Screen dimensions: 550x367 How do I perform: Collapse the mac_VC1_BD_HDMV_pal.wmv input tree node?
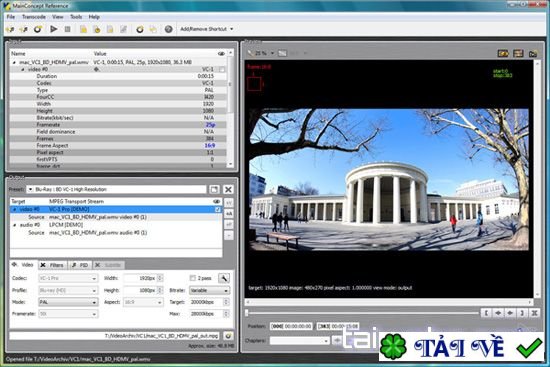[x=14, y=62]
